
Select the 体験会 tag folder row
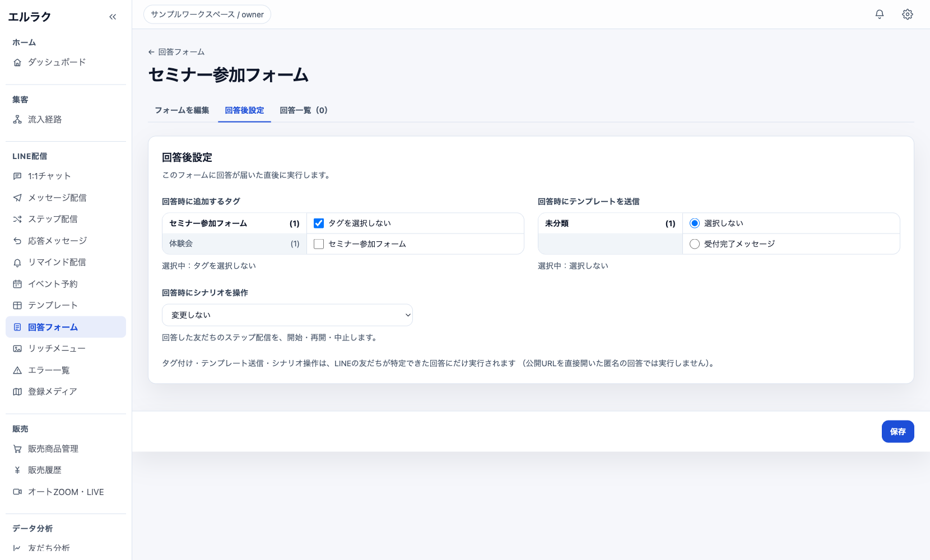point(234,244)
